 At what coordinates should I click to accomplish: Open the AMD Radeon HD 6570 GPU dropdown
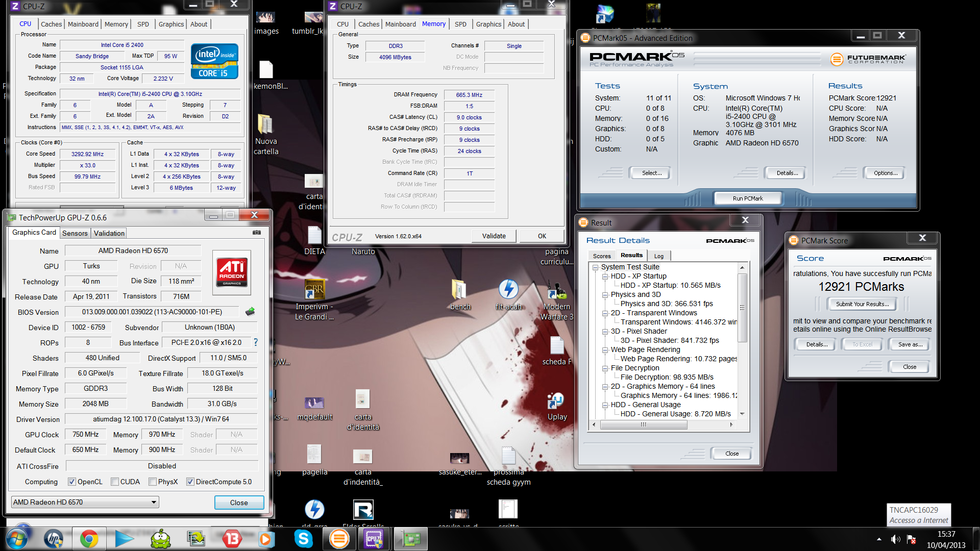click(x=85, y=502)
